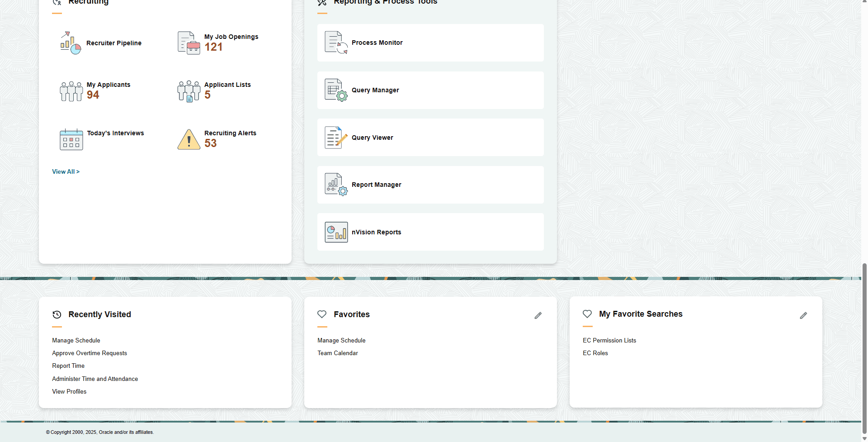868x442 pixels.
Task: Click the Applicant Lists group icon
Action: [x=189, y=90]
